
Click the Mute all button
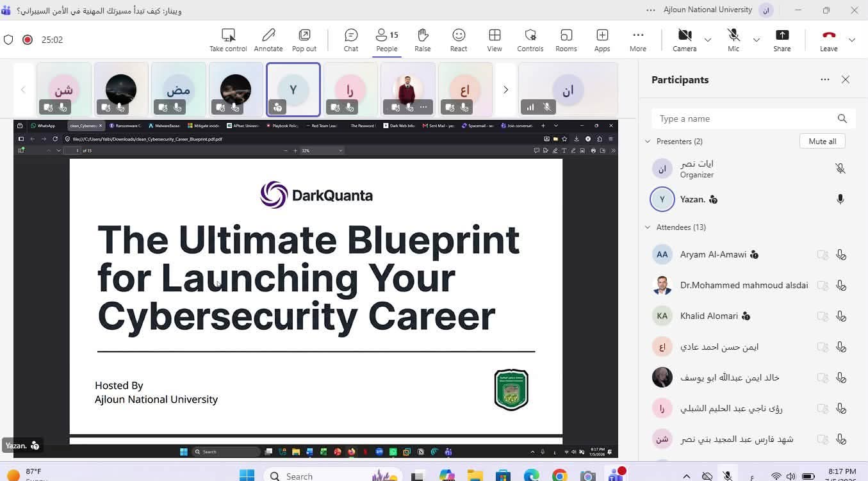[823, 142]
